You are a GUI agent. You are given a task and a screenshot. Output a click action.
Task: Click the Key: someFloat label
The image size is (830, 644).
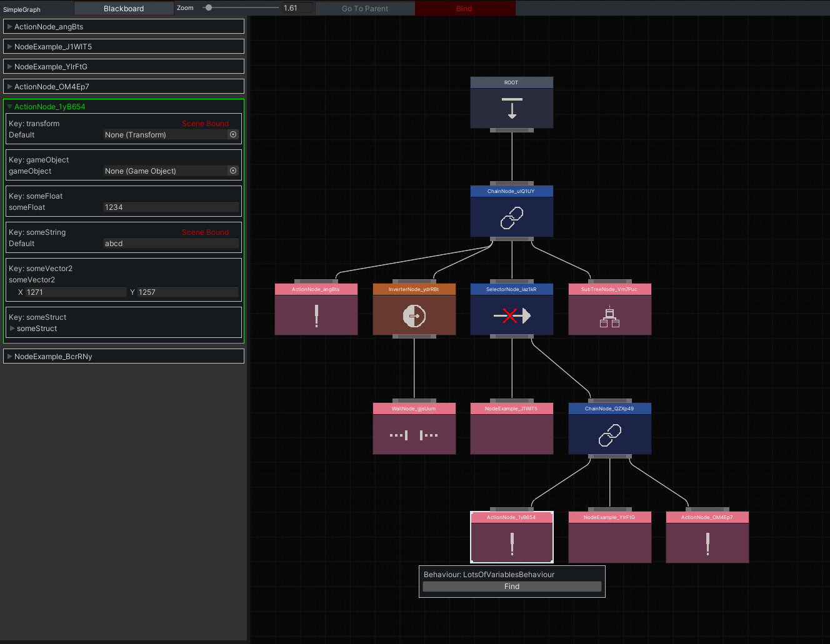click(x=36, y=196)
